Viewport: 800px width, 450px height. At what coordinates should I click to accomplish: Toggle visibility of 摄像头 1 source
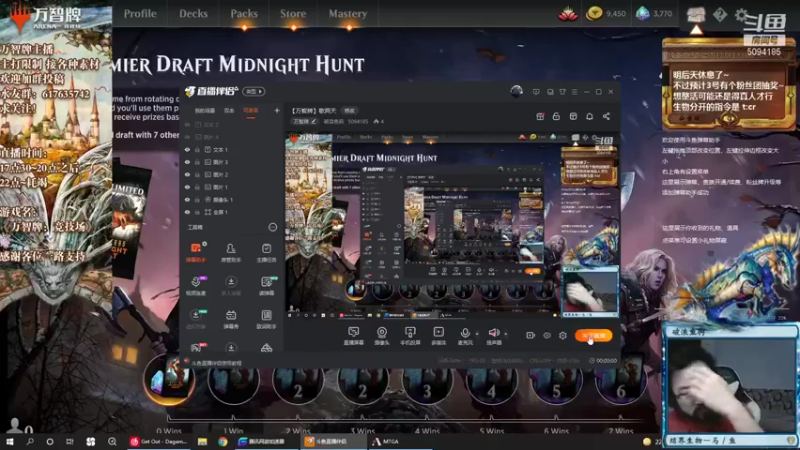187,199
